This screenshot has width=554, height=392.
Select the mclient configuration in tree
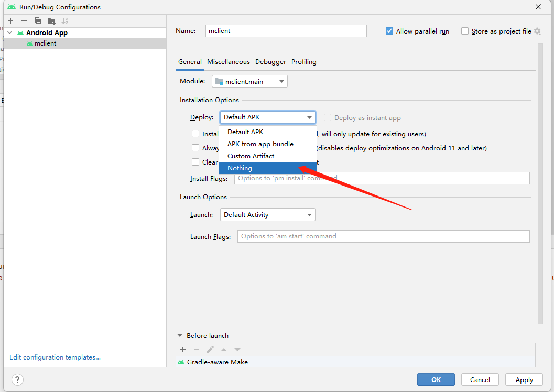(85, 43)
